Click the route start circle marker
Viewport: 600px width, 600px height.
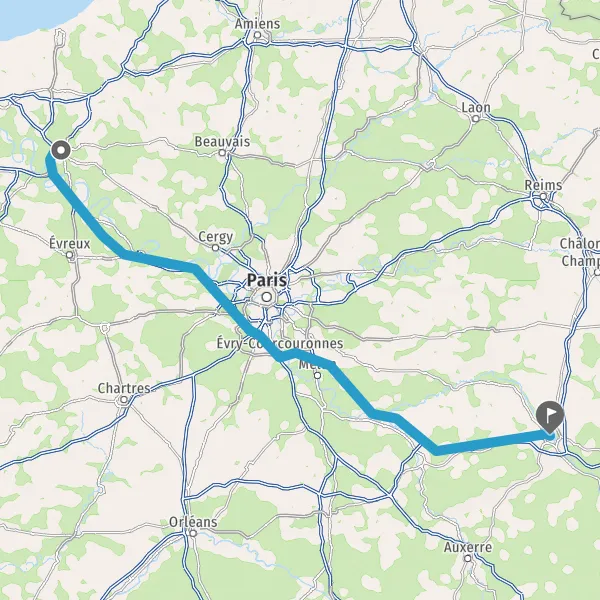[61, 150]
